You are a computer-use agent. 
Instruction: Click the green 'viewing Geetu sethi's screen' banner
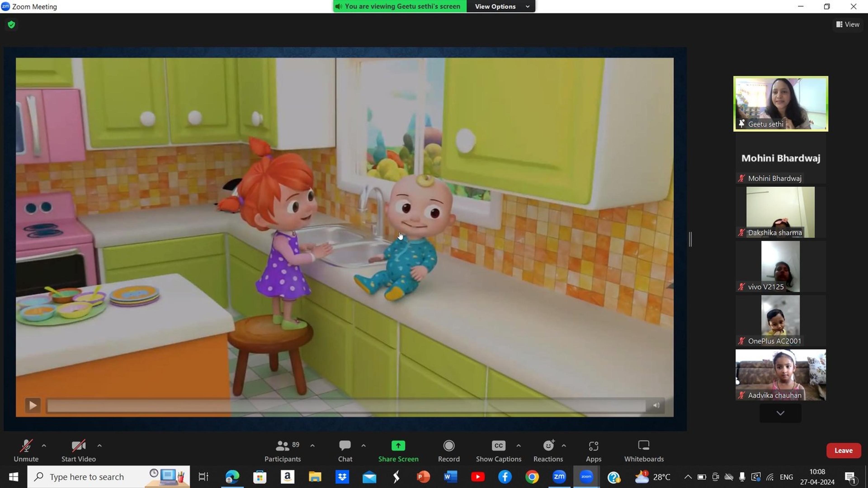pos(400,6)
